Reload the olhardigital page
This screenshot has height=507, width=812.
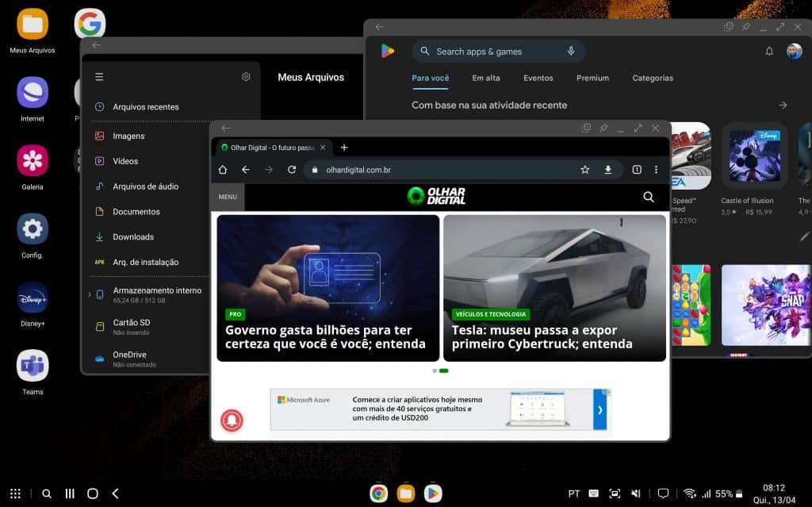(x=292, y=170)
